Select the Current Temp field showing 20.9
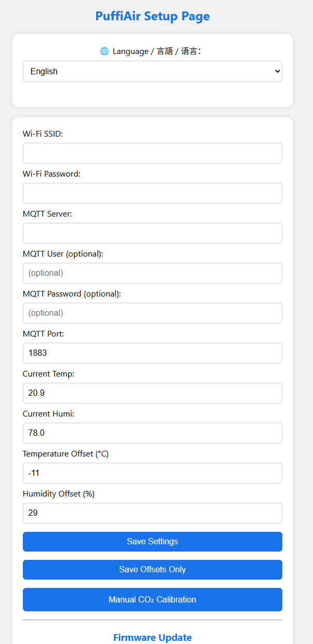This screenshot has width=313, height=644. [153, 393]
